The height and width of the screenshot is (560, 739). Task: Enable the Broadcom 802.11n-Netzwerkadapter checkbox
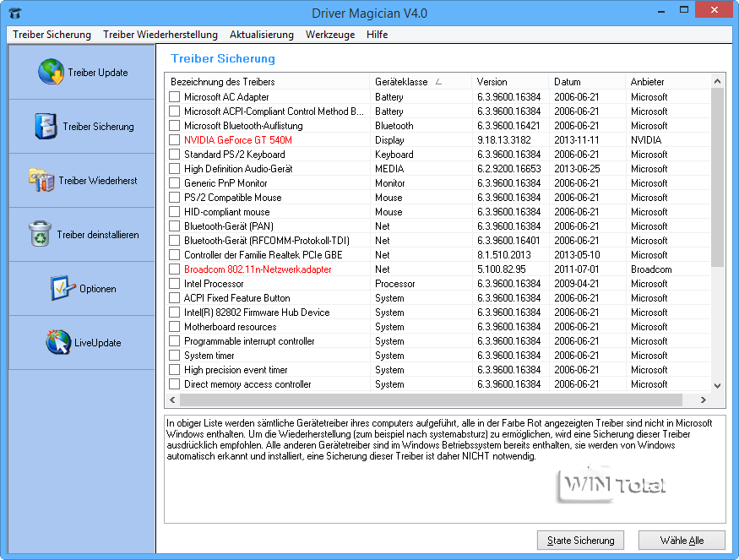click(x=174, y=269)
